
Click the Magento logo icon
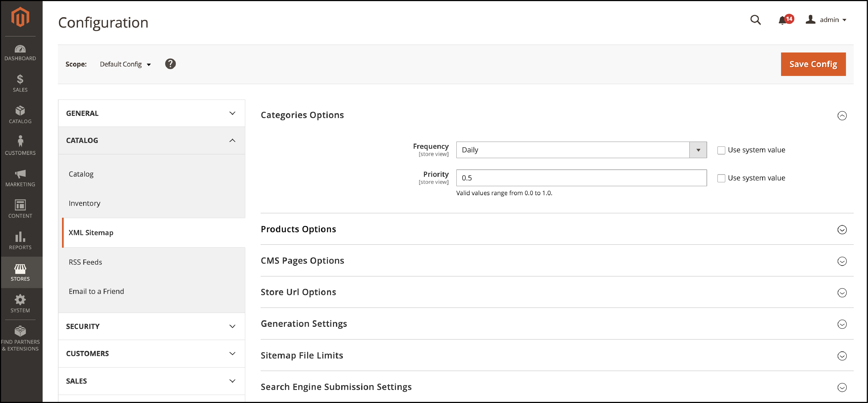pyautogui.click(x=20, y=17)
